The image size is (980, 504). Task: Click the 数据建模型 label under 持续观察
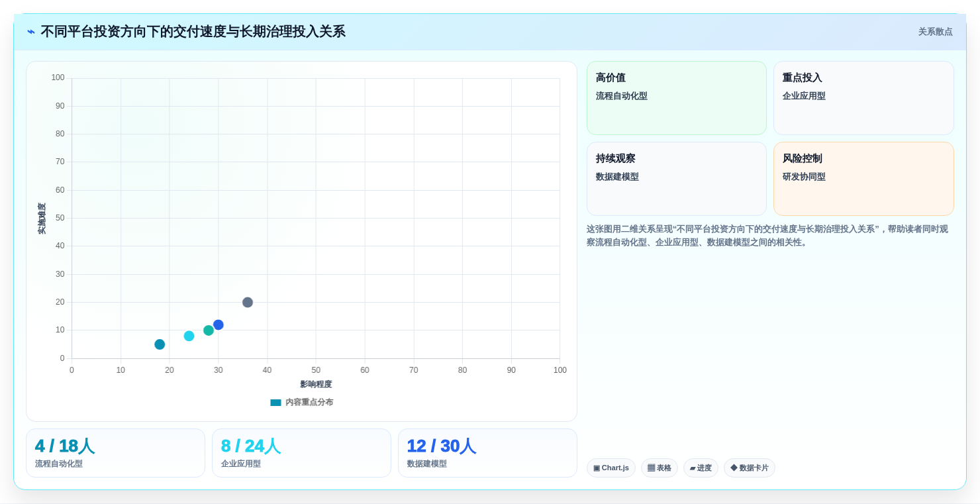[617, 177]
